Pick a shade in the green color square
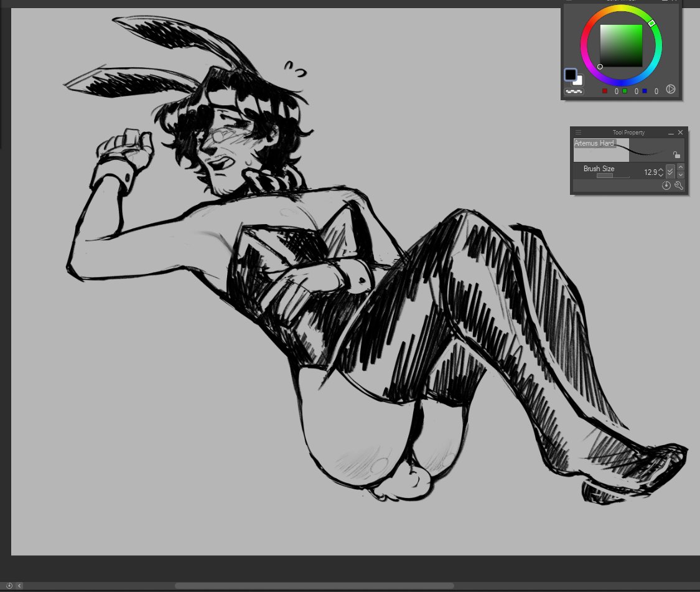 point(621,45)
